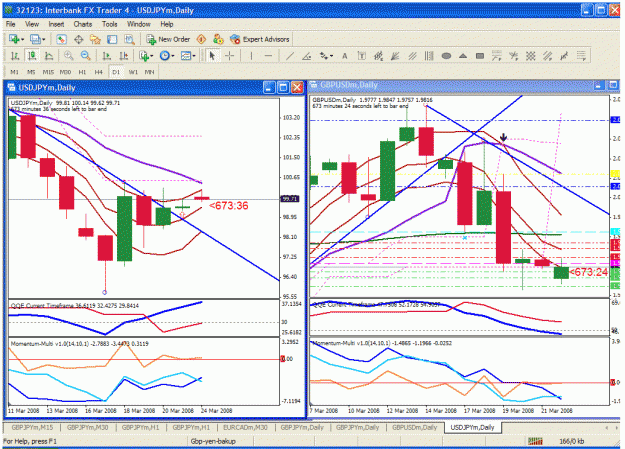Viewport: 625px width, 449px height.
Task: Open the MetaEditor yellow diamond icon
Action: pyautogui.click(x=201, y=39)
